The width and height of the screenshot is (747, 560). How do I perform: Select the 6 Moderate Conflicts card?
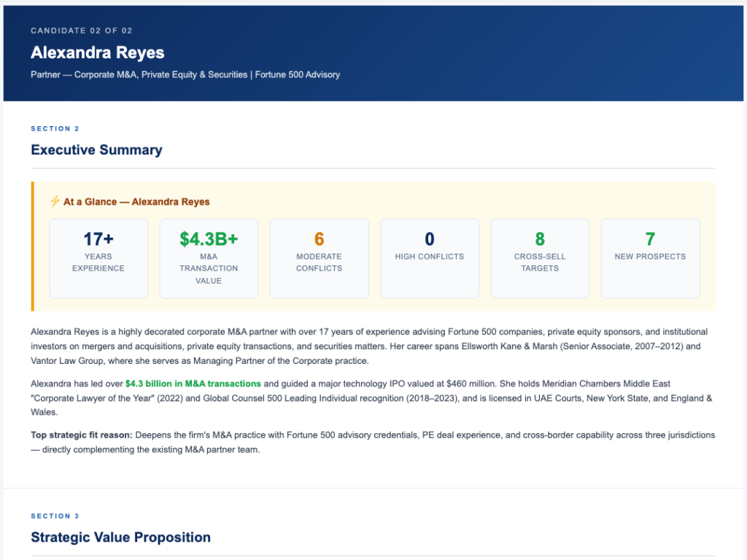[x=320, y=259]
